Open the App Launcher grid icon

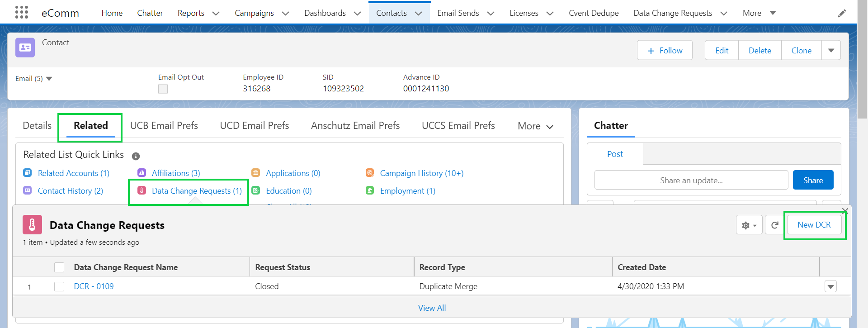tap(21, 12)
